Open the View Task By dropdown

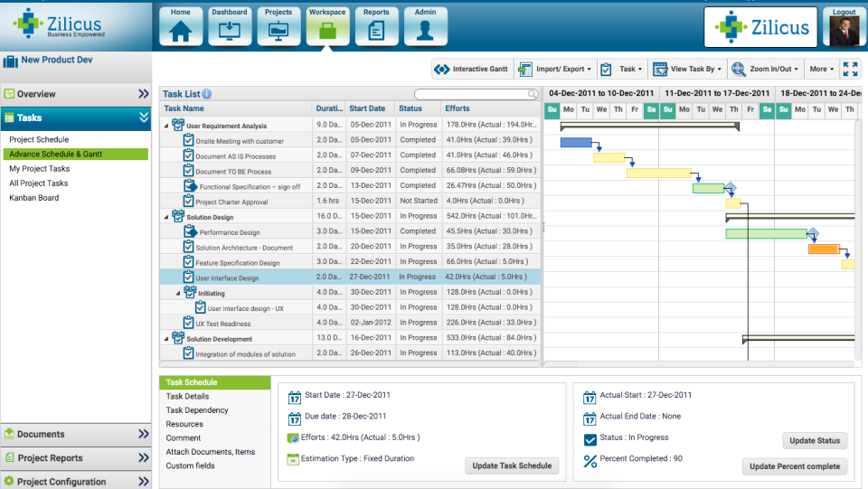(x=687, y=69)
